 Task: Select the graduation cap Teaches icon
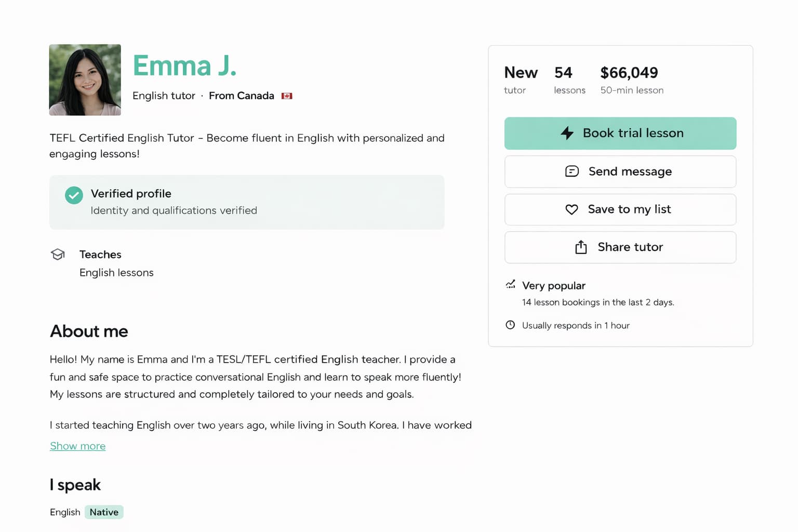pyautogui.click(x=58, y=254)
